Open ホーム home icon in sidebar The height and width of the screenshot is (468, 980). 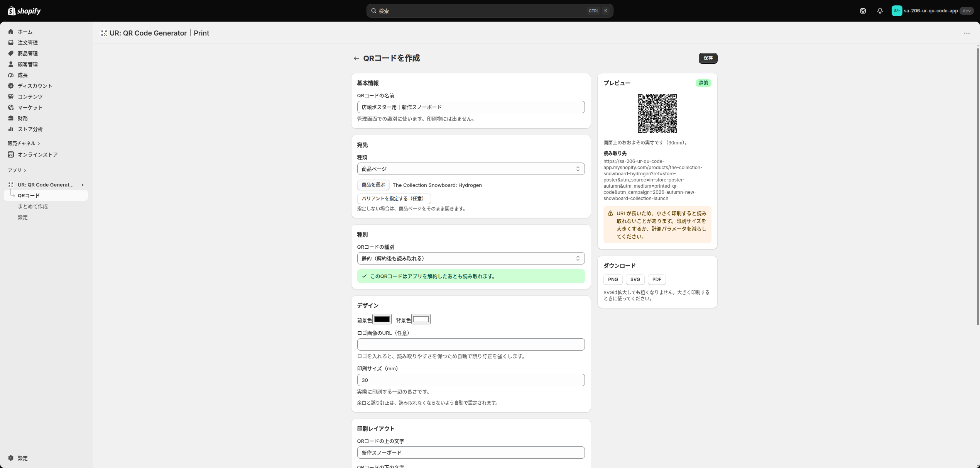(x=11, y=32)
